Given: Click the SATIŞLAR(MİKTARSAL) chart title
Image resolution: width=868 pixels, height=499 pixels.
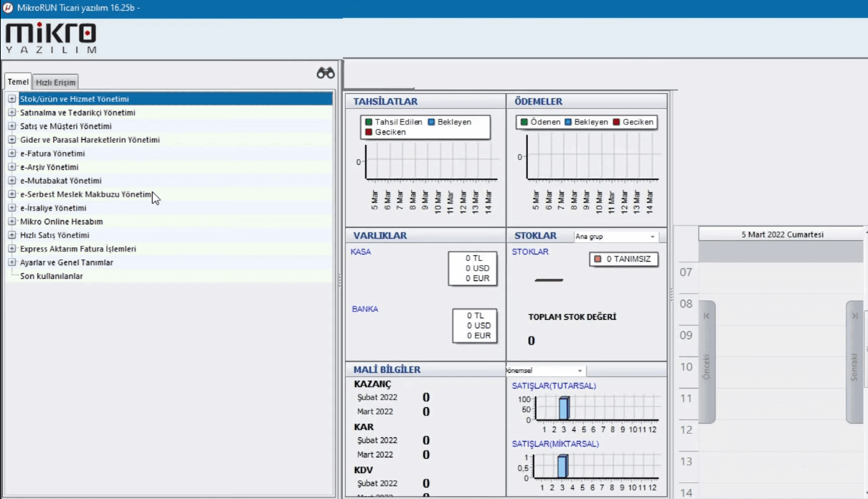Looking at the screenshot, I should click(x=555, y=444).
